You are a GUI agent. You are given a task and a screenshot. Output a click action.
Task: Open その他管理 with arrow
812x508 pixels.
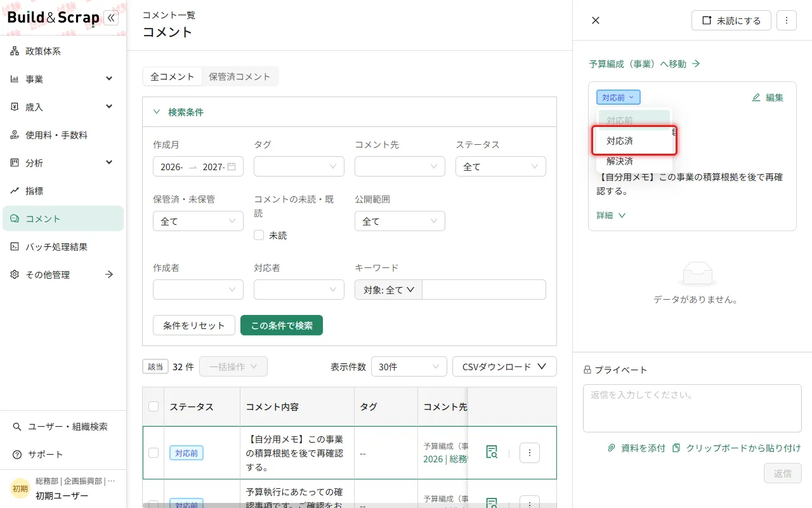point(63,274)
